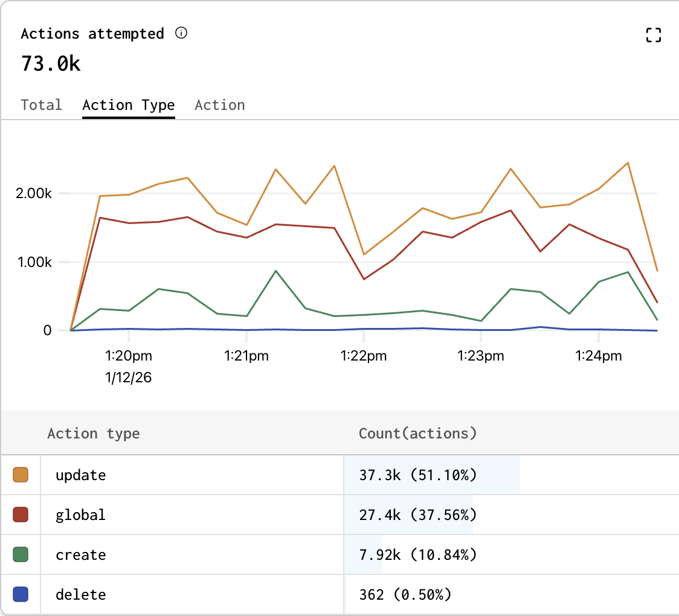Screen dimensions: 679x616
Task: Select the create row label
Action: click(x=80, y=555)
